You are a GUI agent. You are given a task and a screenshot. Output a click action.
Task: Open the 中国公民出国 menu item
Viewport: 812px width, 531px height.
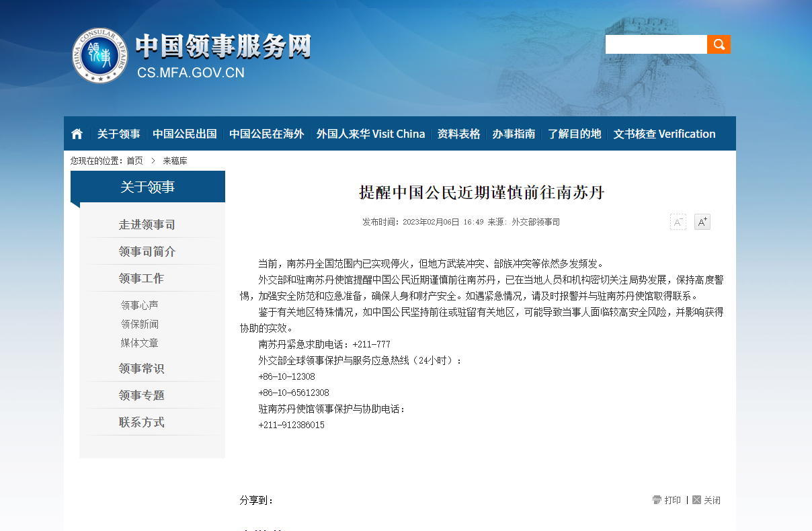[184, 134]
